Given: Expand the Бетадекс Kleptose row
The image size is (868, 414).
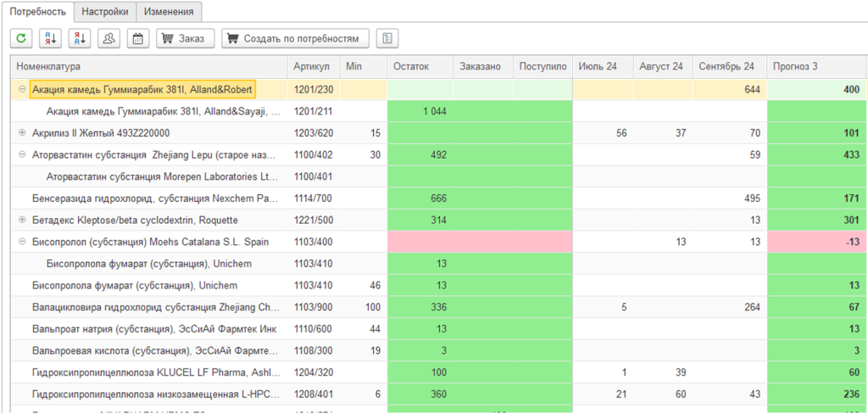Looking at the screenshot, I should point(22,220).
